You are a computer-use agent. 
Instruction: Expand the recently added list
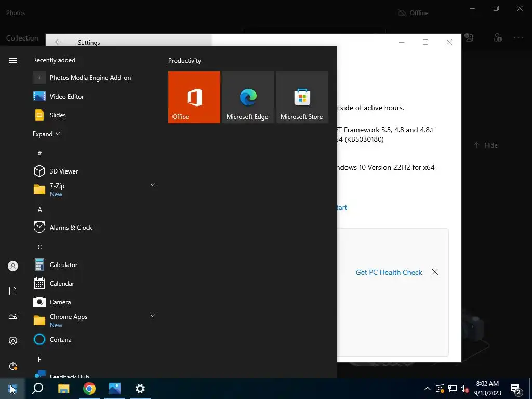tap(46, 134)
